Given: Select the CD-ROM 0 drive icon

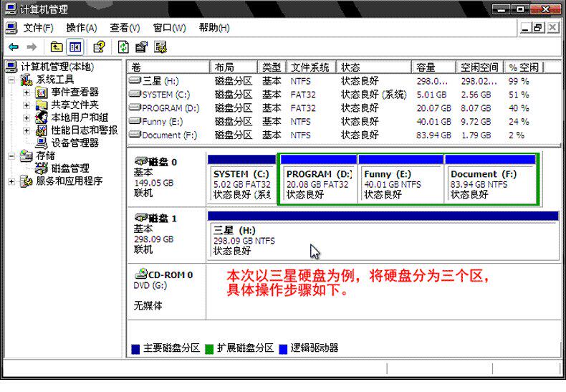Looking at the screenshot, I should coord(140,274).
